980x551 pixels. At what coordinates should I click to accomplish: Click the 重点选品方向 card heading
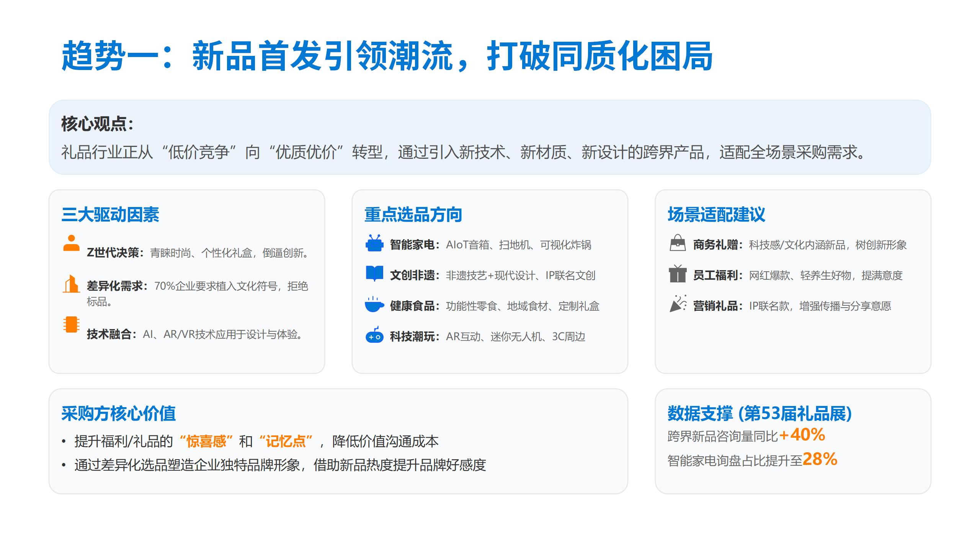pyautogui.click(x=413, y=214)
